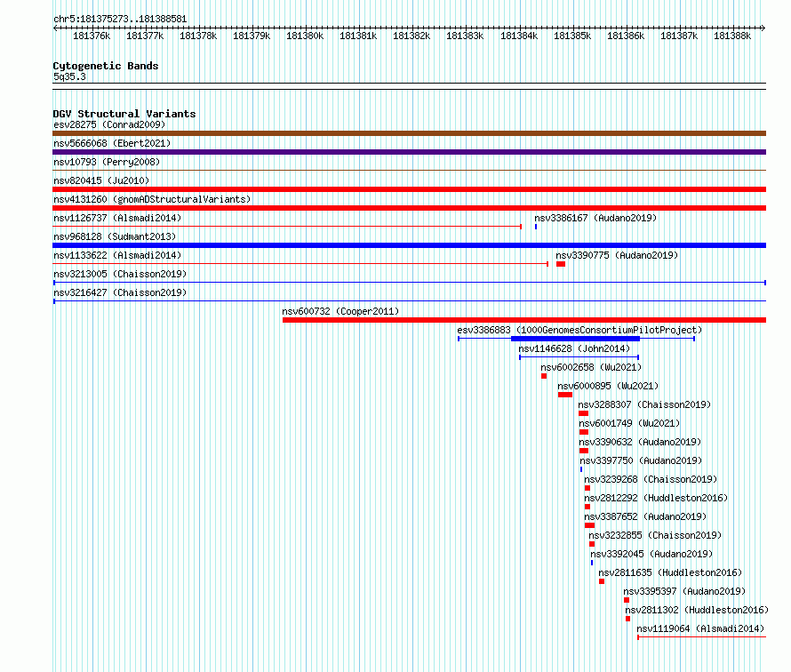Open nsv3392045 (Audano2019) label
This screenshot has height=672, width=791.
[x=651, y=554]
